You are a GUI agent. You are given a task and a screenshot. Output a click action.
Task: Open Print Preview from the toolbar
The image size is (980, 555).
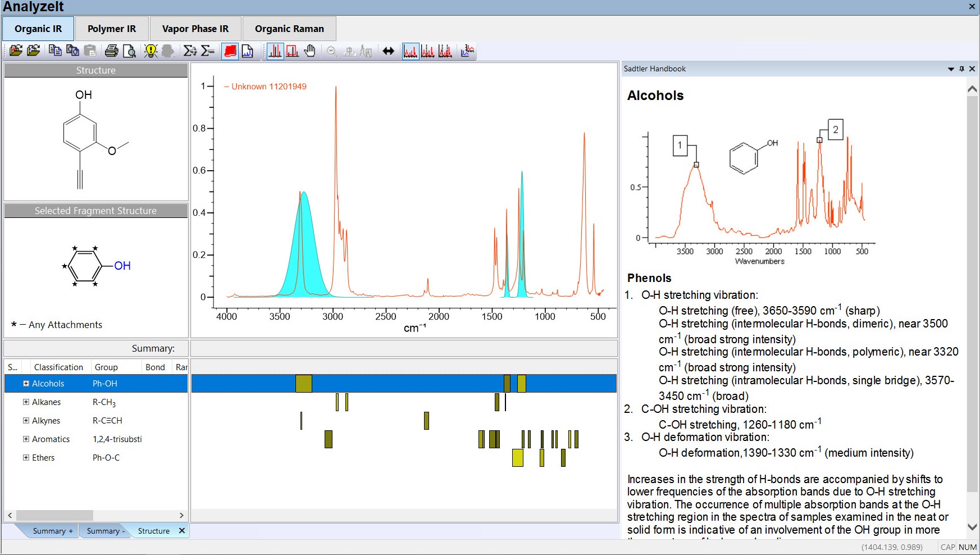tap(129, 51)
